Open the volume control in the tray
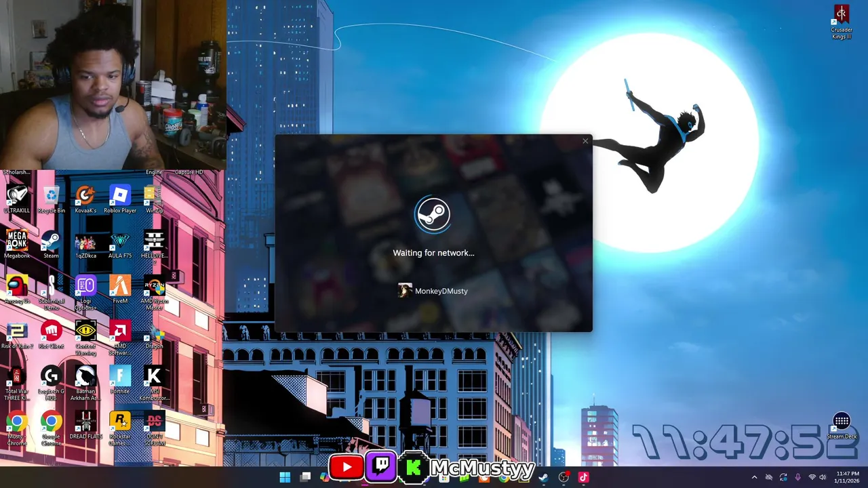 (x=823, y=477)
